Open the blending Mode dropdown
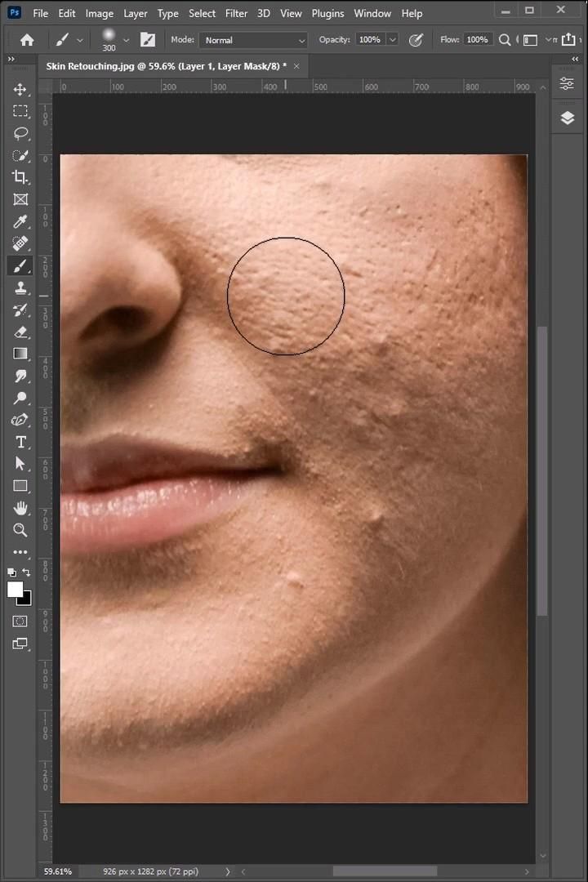Screen dimensions: 588x882 point(253,40)
